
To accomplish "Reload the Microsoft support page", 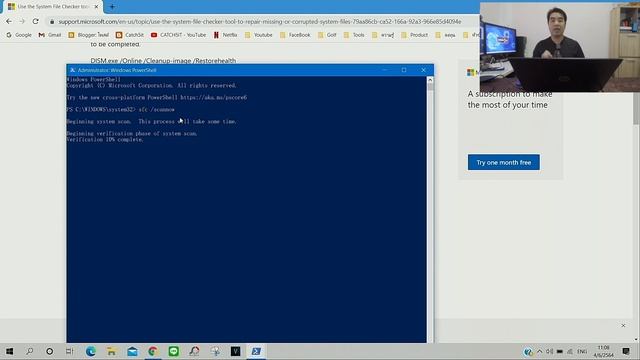I will pyautogui.click(x=36, y=21).
